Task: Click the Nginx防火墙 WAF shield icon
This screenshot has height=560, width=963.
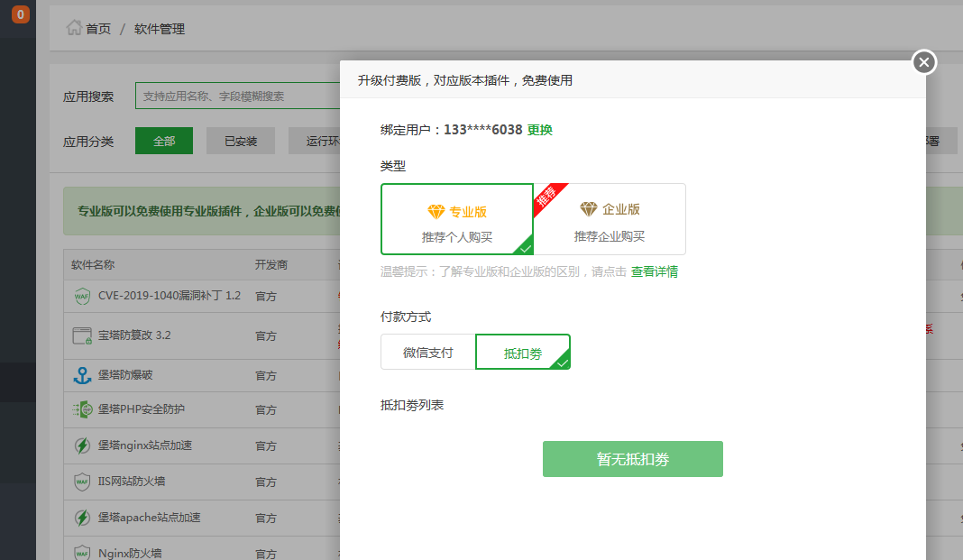Action: [x=82, y=553]
